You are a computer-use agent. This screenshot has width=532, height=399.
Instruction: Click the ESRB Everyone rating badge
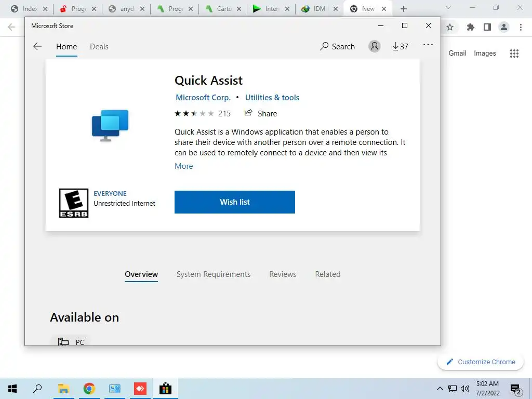click(74, 203)
